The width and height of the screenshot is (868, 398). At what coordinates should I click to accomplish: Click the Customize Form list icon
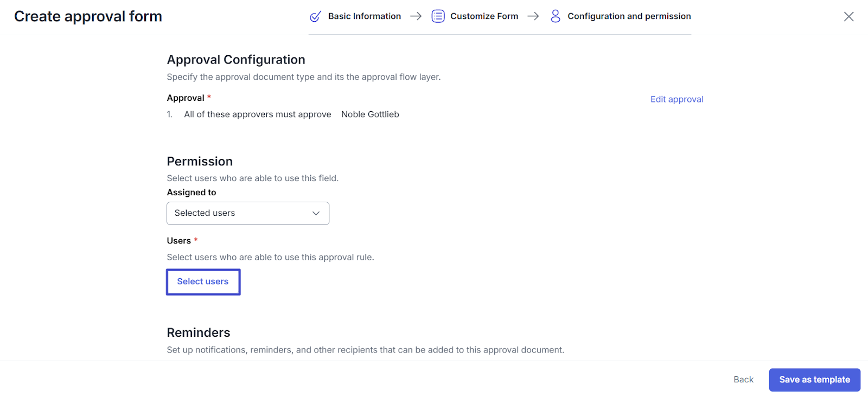(x=438, y=16)
